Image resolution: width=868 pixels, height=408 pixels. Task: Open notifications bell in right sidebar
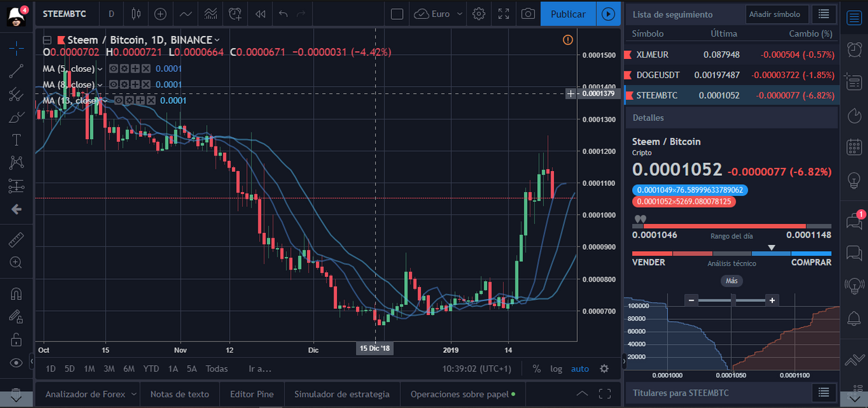coord(853,318)
